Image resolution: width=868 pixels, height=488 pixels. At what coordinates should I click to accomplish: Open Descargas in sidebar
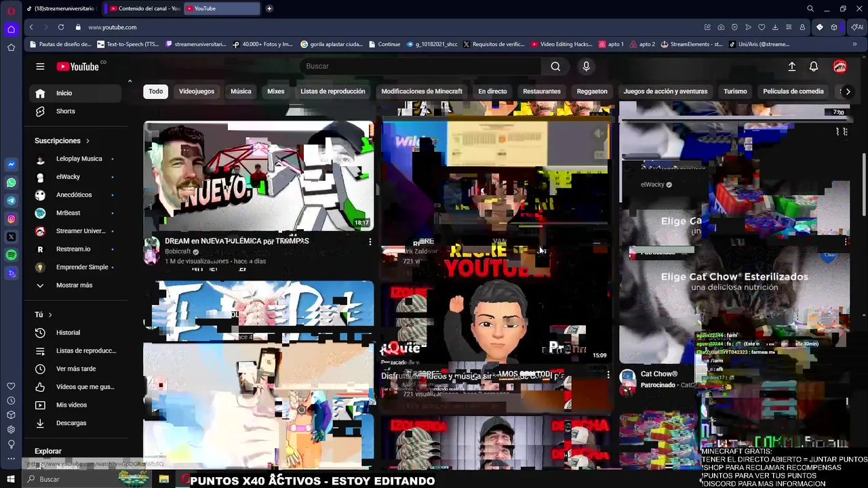pyautogui.click(x=75, y=423)
